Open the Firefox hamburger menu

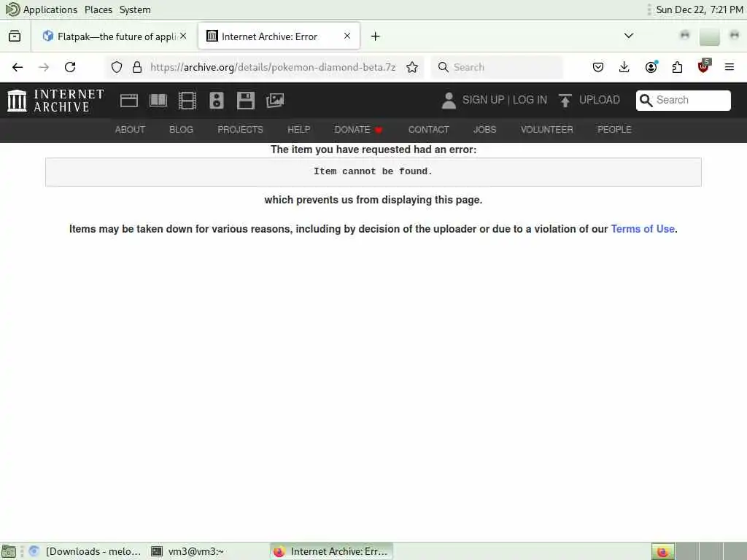click(x=729, y=67)
